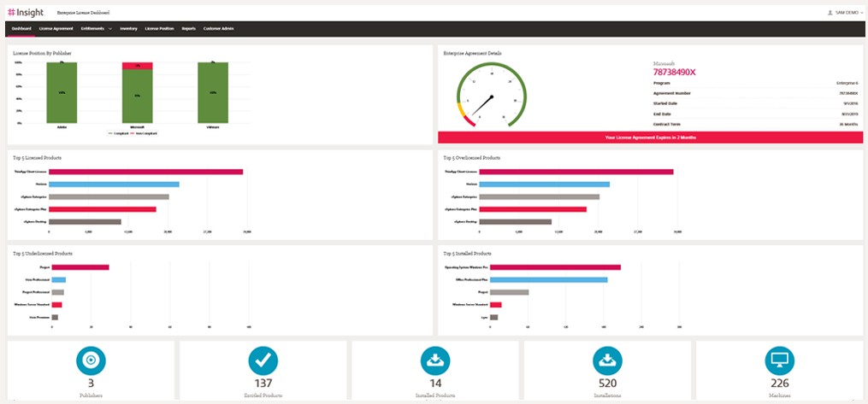Screen dimensions: 868x404
Task: Click blue Horizon bar in Top 5 Licensed Products
Action: 114,184
